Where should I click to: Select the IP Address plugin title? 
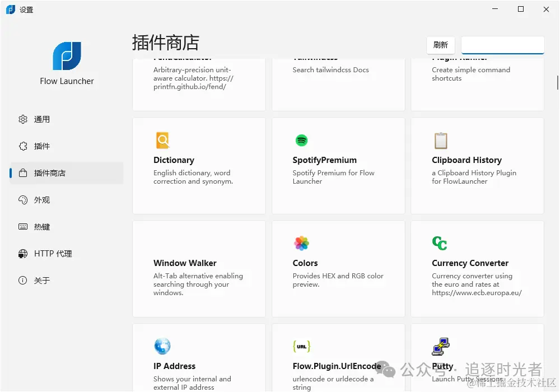pos(174,366)
